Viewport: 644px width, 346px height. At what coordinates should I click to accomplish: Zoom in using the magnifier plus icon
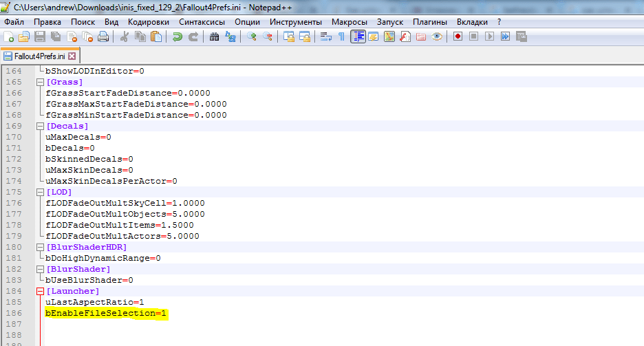pyautogui.click(x=251, y=37)
